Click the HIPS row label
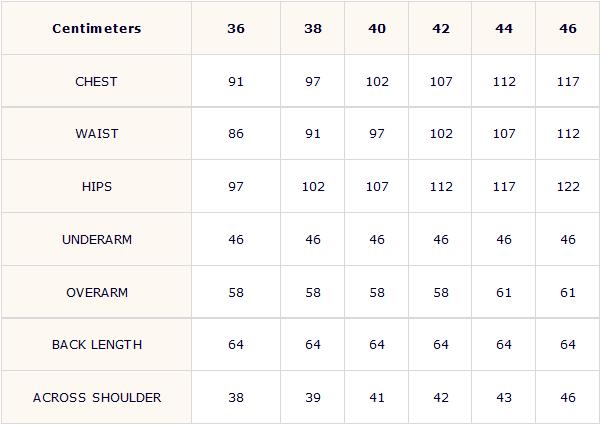Image resolution: width=603 pixels, height=427 pixels. tap(97, 187)
